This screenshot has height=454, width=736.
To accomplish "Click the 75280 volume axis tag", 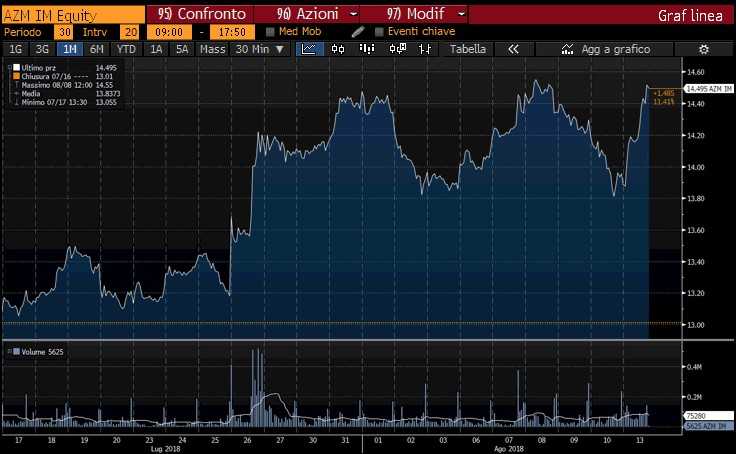I will tap(709, 416).
